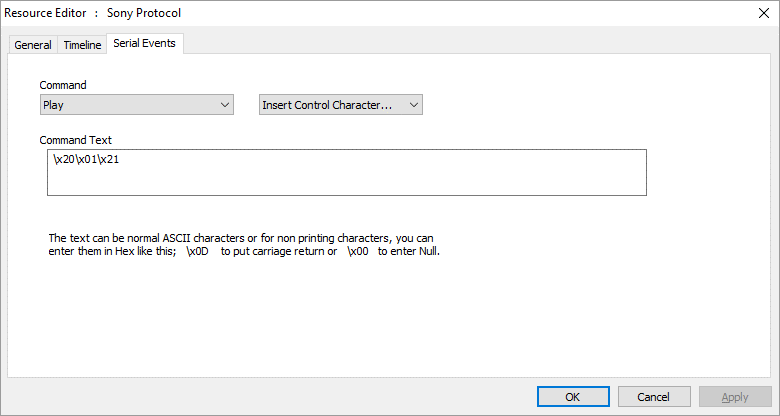Close the Resource Editor dialog with X

[x=764, y=13]
